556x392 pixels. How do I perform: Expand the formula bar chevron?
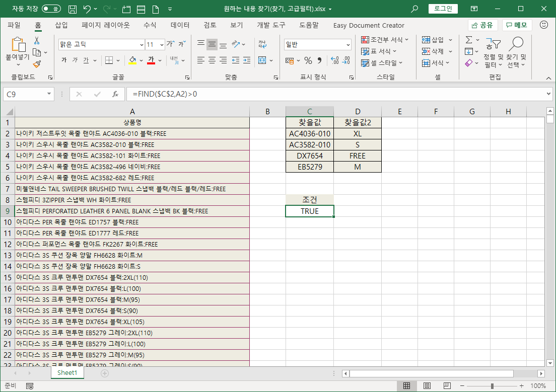[x=548, y=94]
